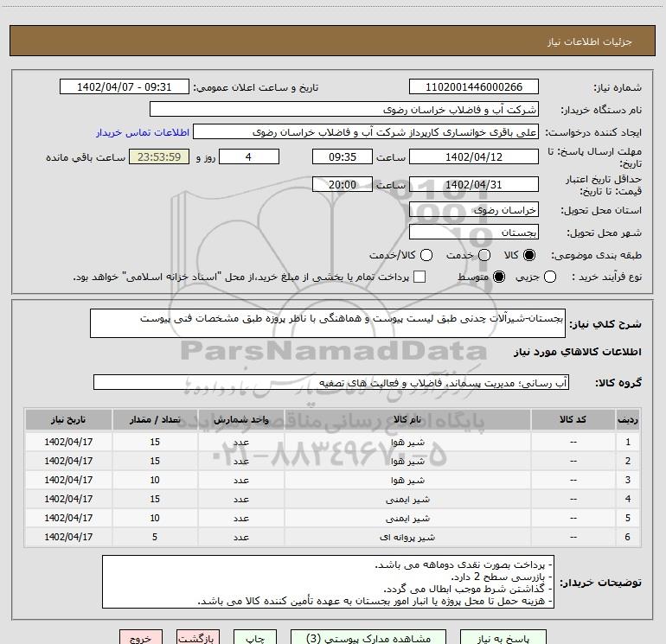The width and height of the screenshot is (666, 644).
Task: Click the کد کالا column header
Action: (x=573, y=420)
